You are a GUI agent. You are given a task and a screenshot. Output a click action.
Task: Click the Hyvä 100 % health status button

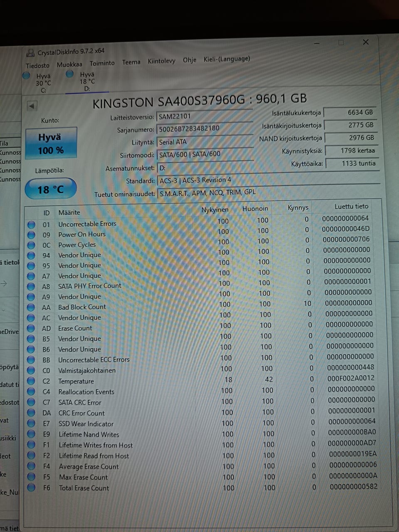click(x=51, y=143)
